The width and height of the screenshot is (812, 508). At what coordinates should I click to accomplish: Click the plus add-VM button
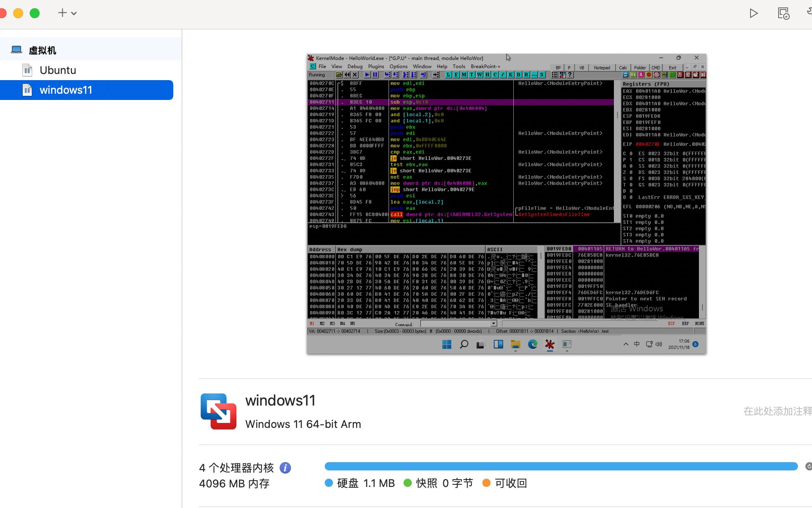pos(62,13)
